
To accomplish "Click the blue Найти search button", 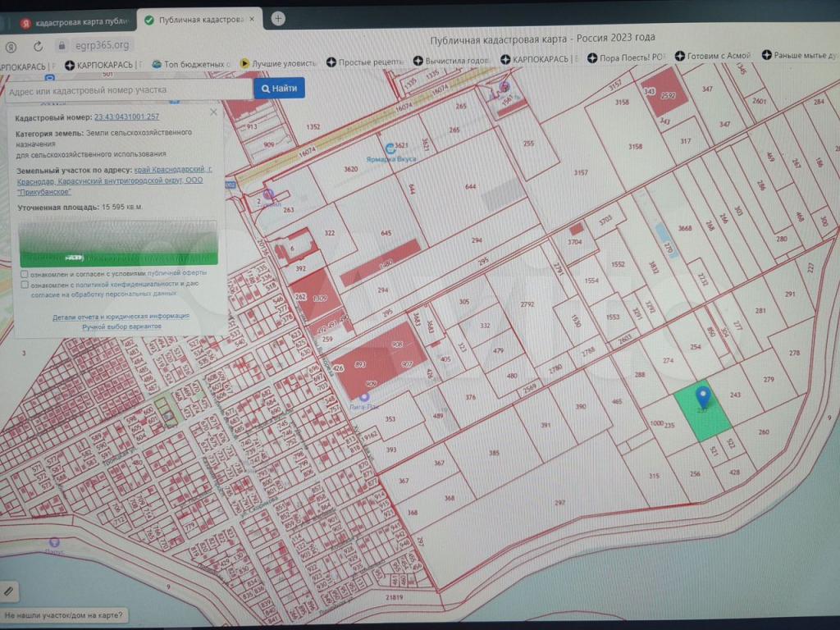I will [x=279, y=88].
